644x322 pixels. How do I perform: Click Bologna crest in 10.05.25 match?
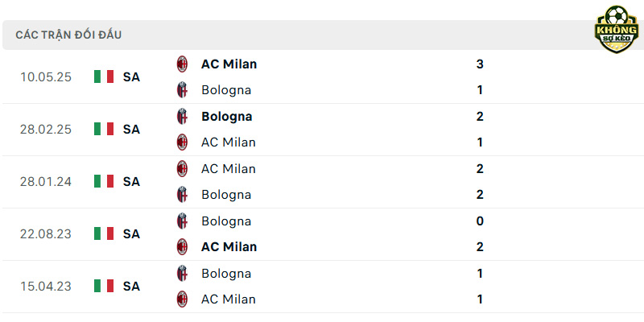pos(182,90)
